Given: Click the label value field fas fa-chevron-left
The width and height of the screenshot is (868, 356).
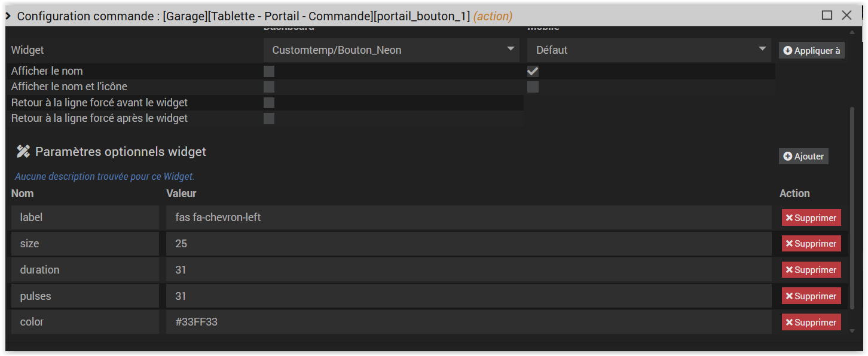Looking at the screenshot, I should point(469,217).
